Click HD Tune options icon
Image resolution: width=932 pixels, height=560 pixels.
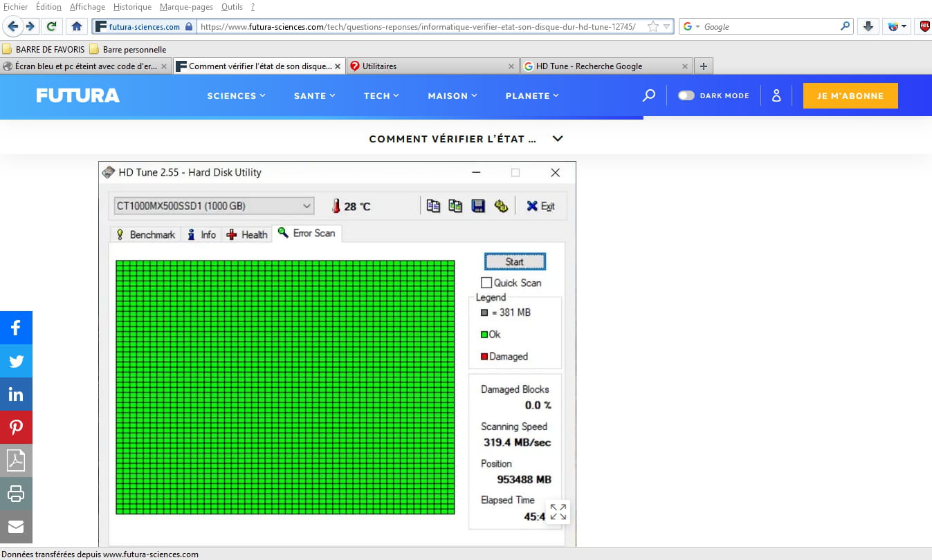[x=501, y=205]
